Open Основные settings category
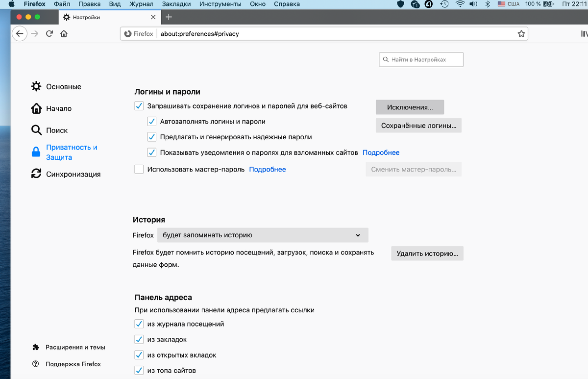 [x=56, y=86]
